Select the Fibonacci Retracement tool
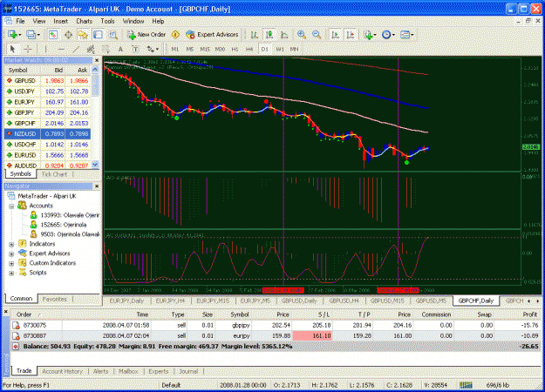 pyautogui.click(x=106, y=49)
